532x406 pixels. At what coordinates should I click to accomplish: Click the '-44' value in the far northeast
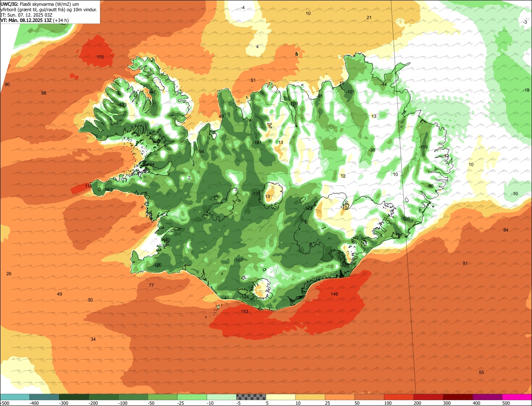tap(384, 84)
